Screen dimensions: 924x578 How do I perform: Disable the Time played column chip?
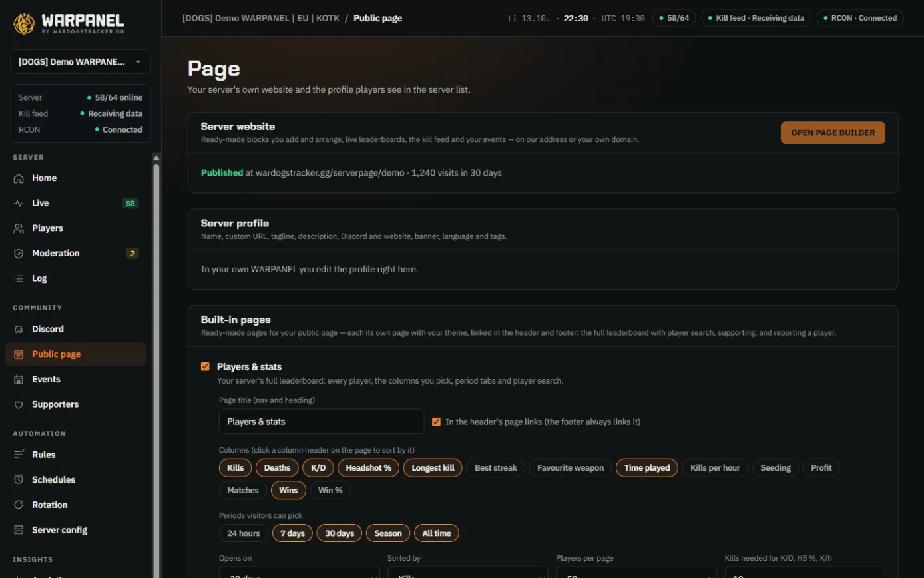point(647,468)
